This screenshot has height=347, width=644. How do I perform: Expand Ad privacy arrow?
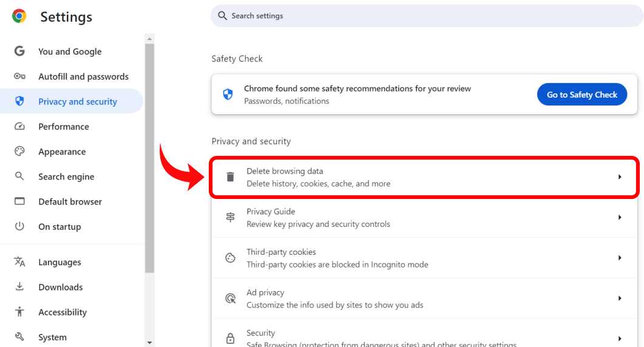pyautogui.click(x=620, y=298)
